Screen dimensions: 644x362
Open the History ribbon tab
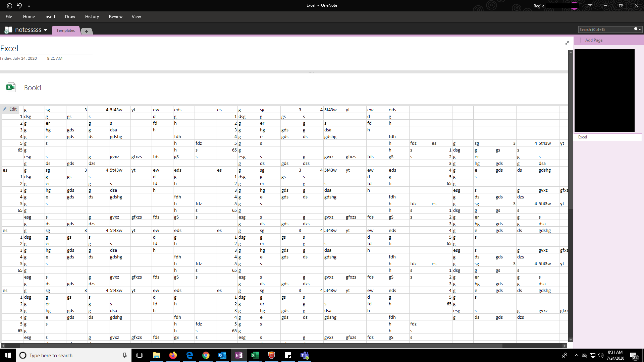pyautogui.click(x=92, y=16)
